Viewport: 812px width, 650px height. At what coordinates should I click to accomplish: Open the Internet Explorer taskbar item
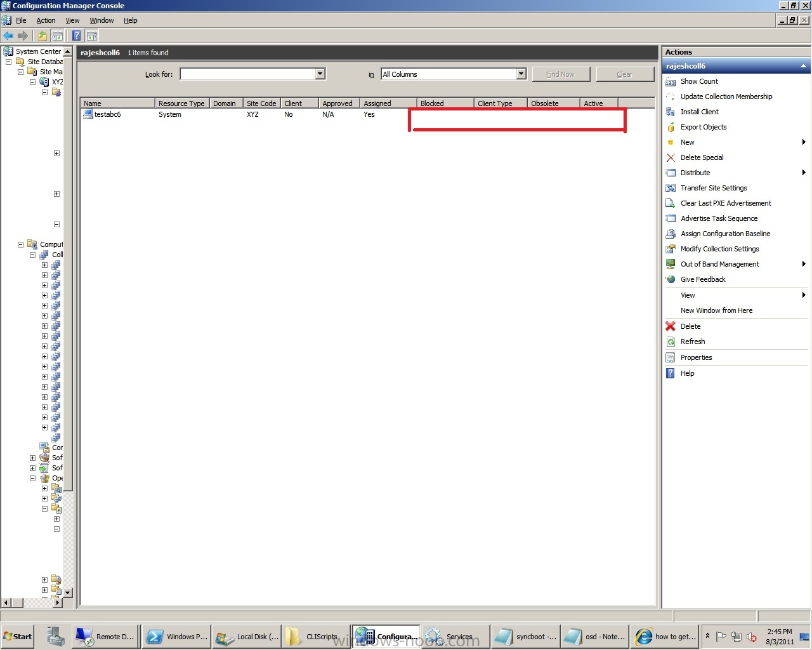[x=665, y=637]
